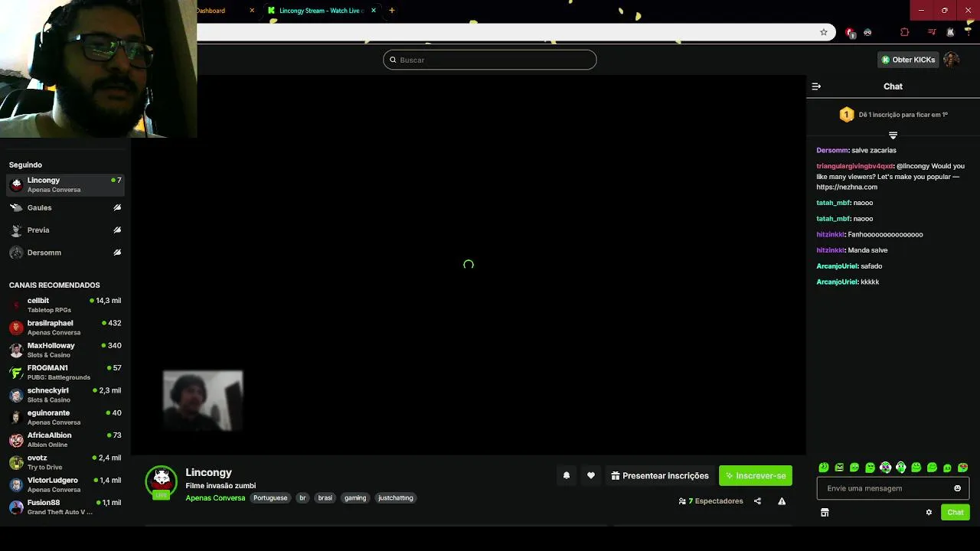
Task: Select the justchatting tag
Action: click(x=396, y=498)
